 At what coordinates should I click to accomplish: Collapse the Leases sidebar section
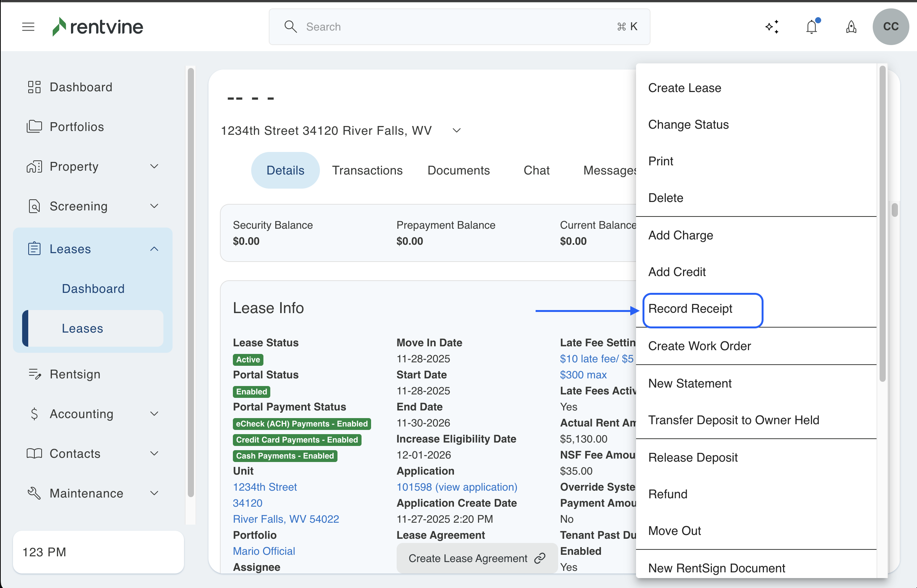pyautogui.click(x=154, y=249)
